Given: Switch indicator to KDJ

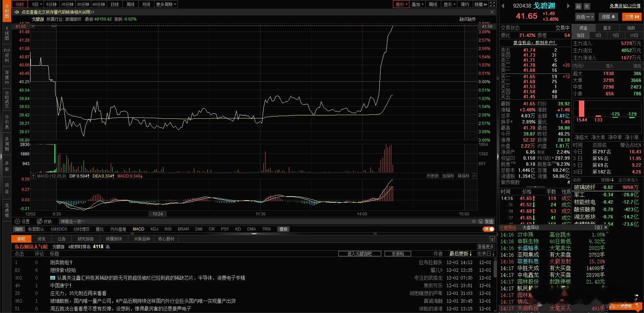Looking at the screenshot, I should click(154, 229).
